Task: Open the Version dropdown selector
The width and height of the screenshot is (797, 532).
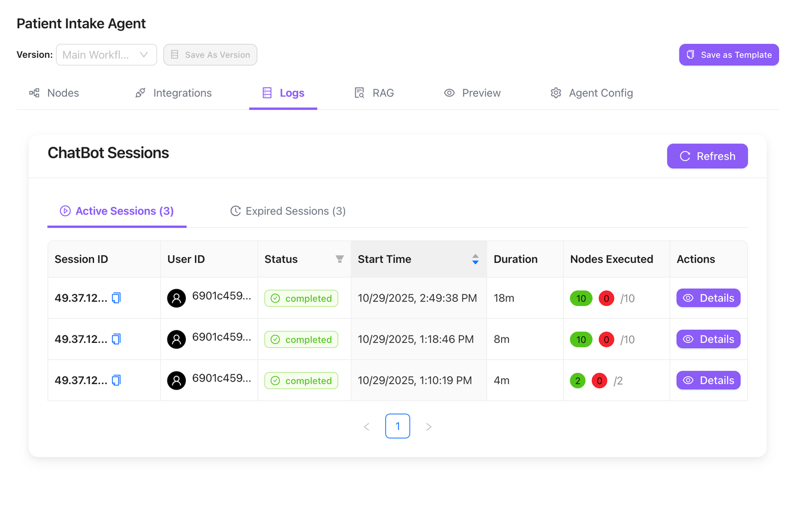Action: click(106, 55)
